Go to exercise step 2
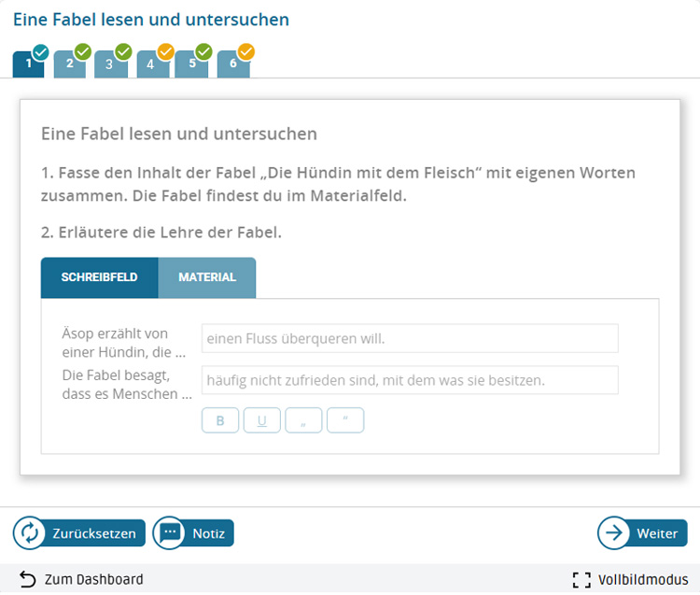Viewport: 700px width, 595px height. (x=70, y=64)
